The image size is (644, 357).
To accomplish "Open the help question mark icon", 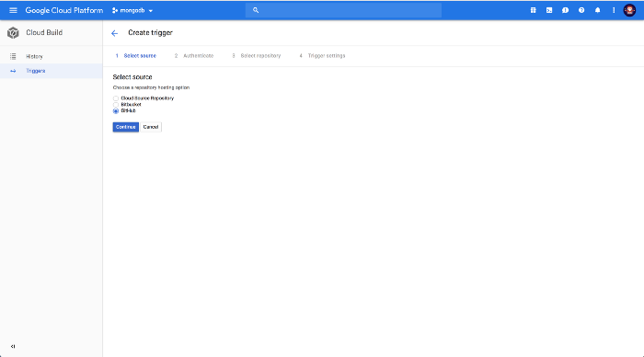I will coord(581,10).
